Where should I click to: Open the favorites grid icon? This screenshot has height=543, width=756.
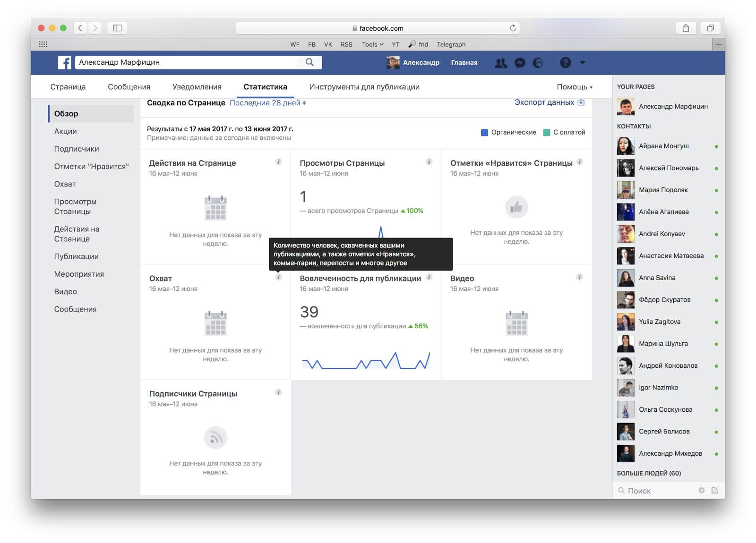pos(43,44)
